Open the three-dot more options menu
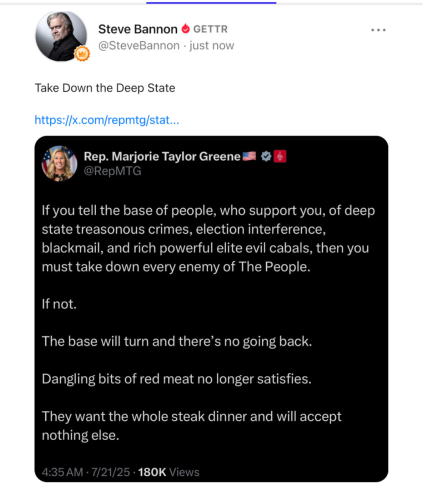The height and width of the screenshot is (500, 423). point(378,30)
